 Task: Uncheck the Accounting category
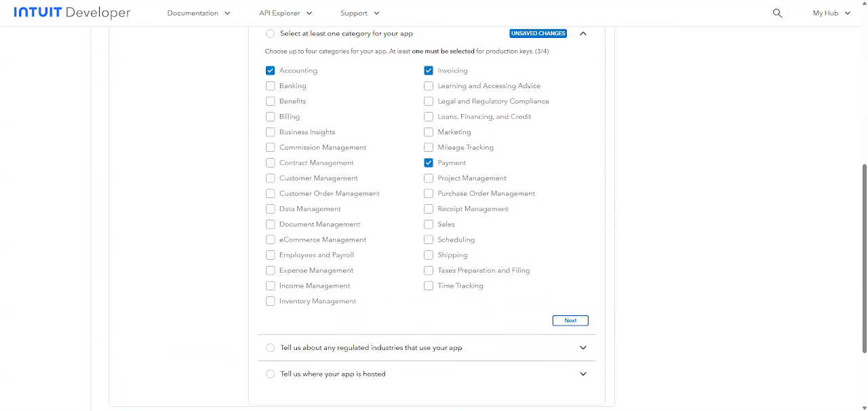(x=271, y=71)
